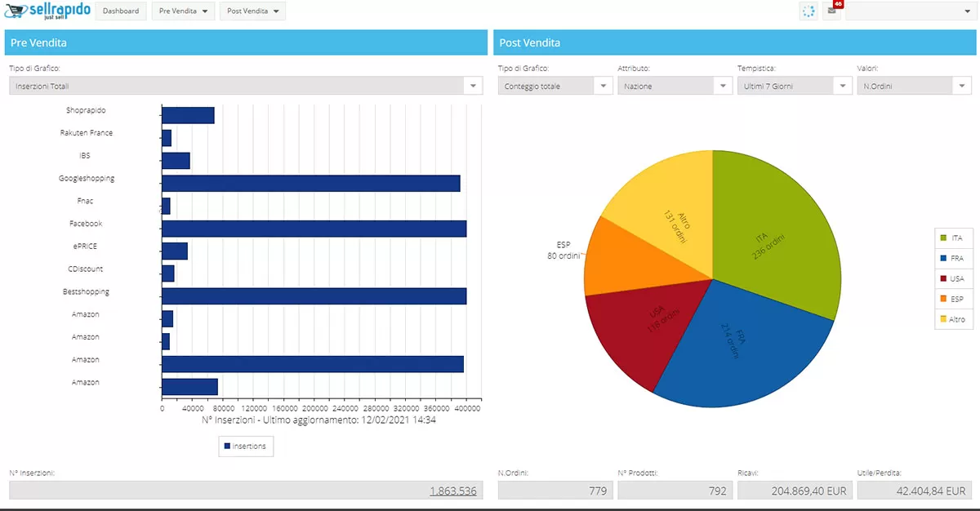Open the Pre Vendita menu
This screenshot has height=511, width=980.
pos(183,11)
